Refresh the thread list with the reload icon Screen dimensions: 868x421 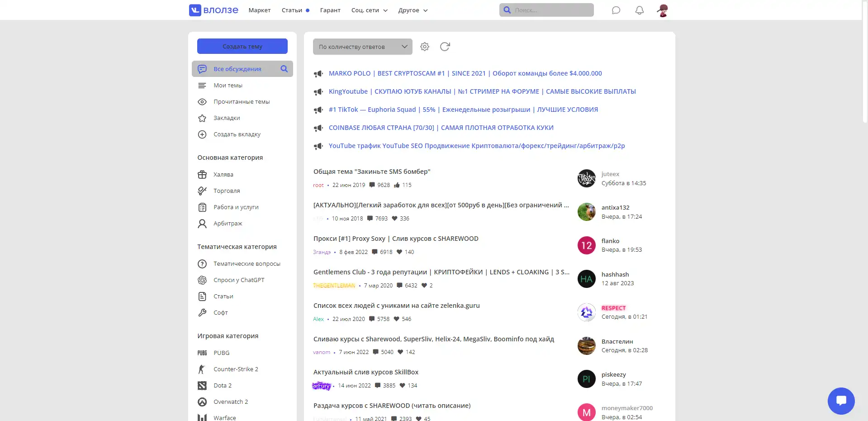tap(445, 47)
